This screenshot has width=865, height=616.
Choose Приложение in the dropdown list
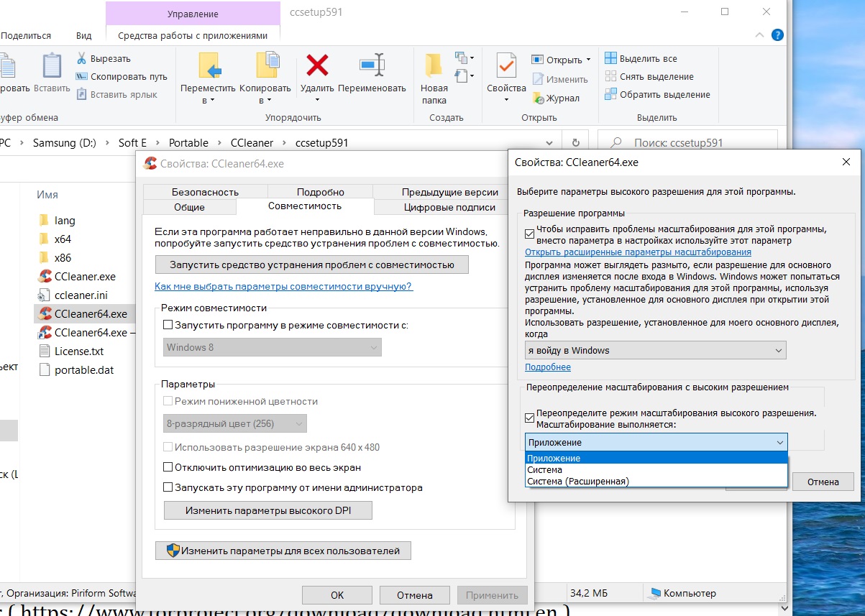click(656, 458)
